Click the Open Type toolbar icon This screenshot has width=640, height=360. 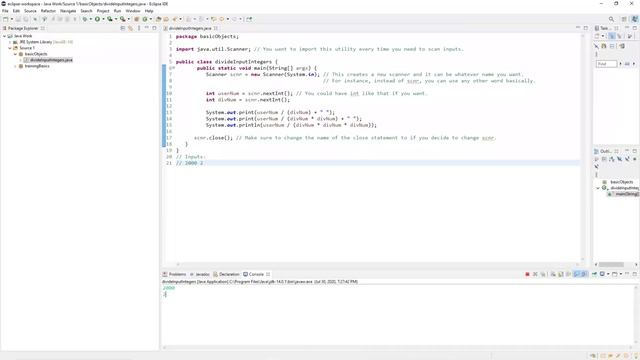158,19
